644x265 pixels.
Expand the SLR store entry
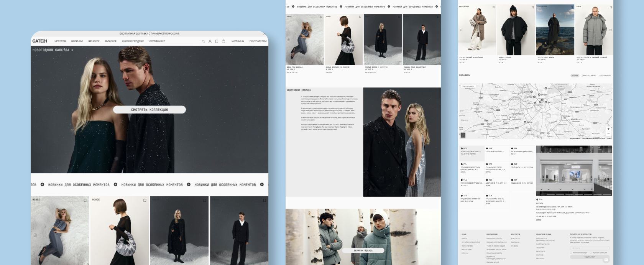487,196
